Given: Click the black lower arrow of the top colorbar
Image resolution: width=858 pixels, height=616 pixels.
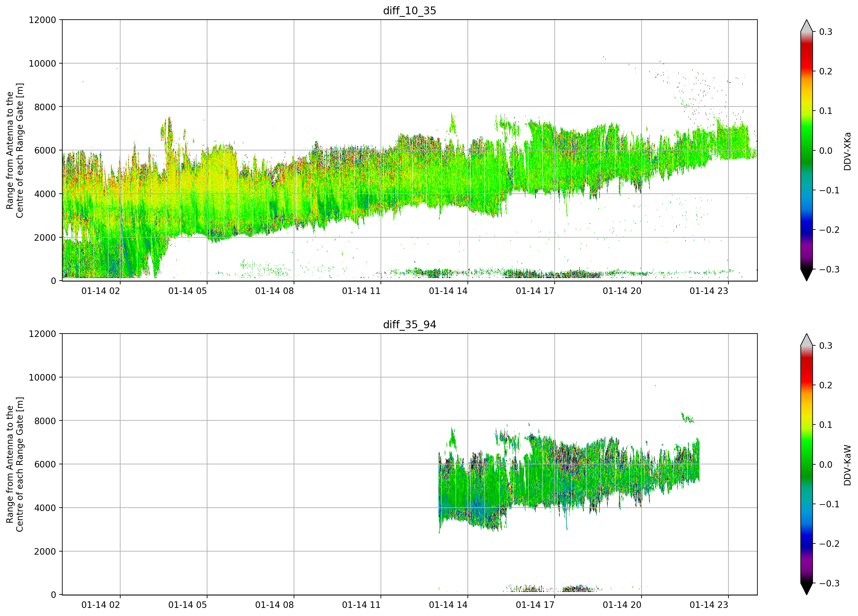Looking at the screenshot, I should (x=807, y=275).
